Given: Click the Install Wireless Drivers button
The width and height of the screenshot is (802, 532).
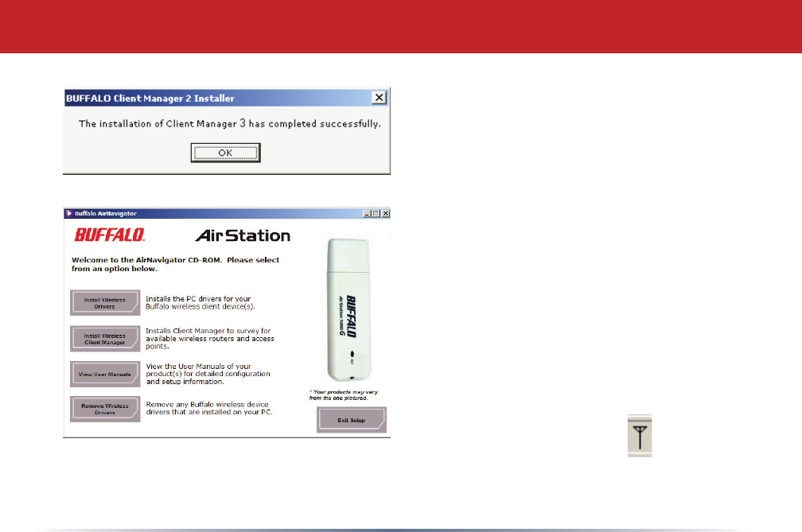Looking at the screenshot, I should pos(105,302).
